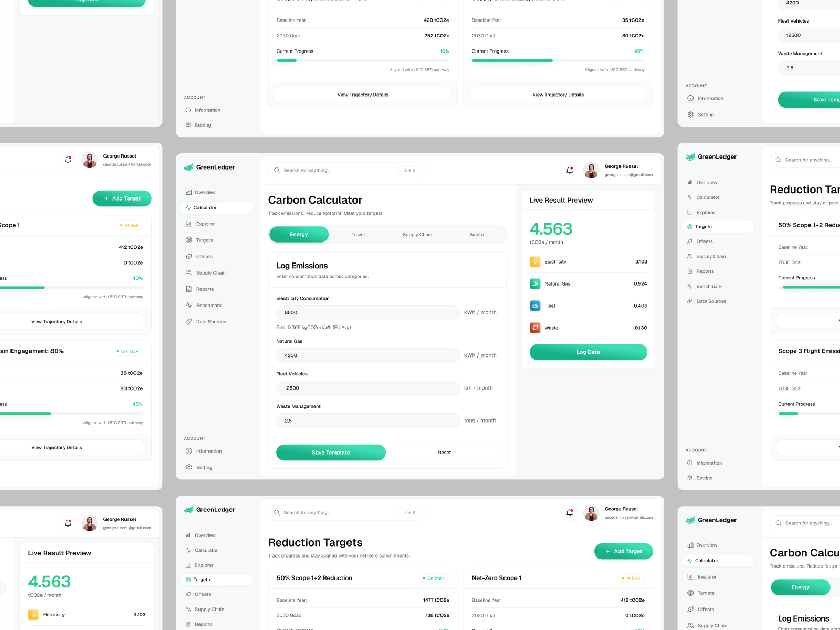Click the Electricity Consumption input field

(367, 312)
